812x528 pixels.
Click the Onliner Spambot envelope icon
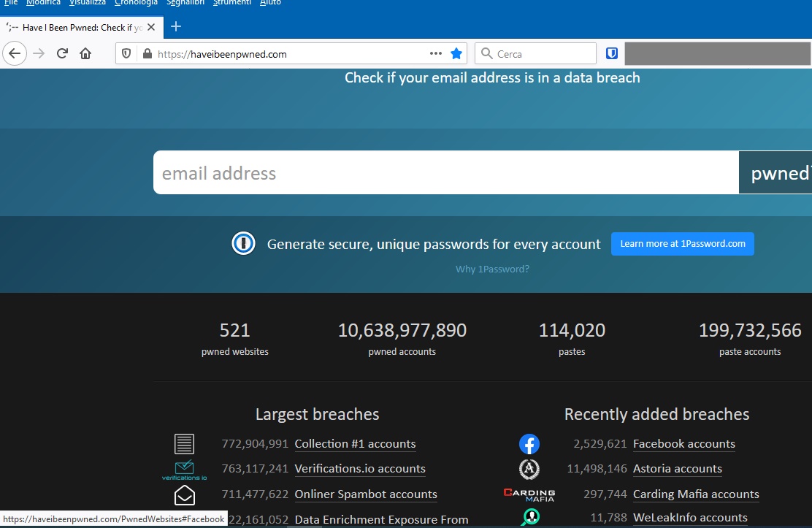click(184, 495)
